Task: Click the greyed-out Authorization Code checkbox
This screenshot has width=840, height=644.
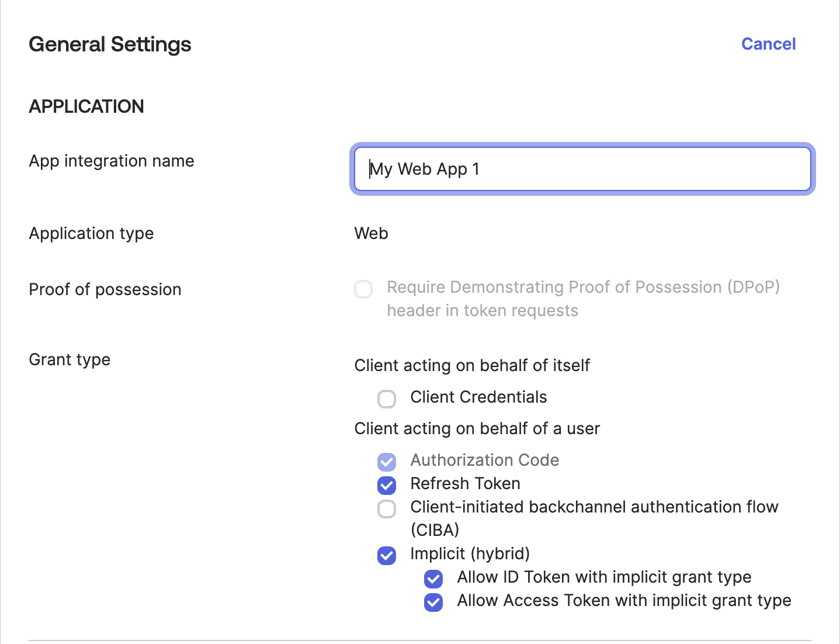Action: 387,462
